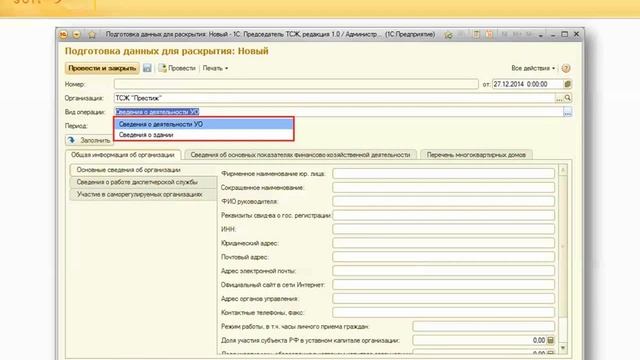640x360 pixels.
Task: Select Участие в саморегулируемых организациях section
Action: pos(143,194)
